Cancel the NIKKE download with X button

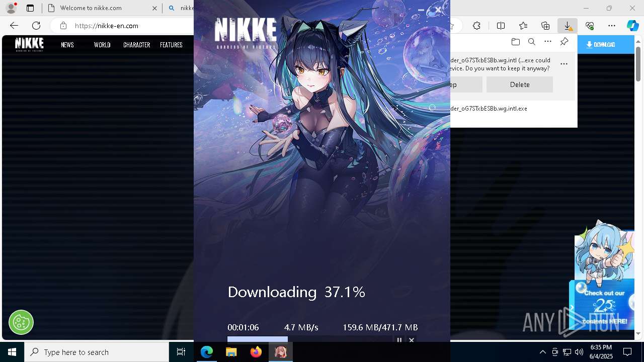pyautogui.click(x=412, y=340)
